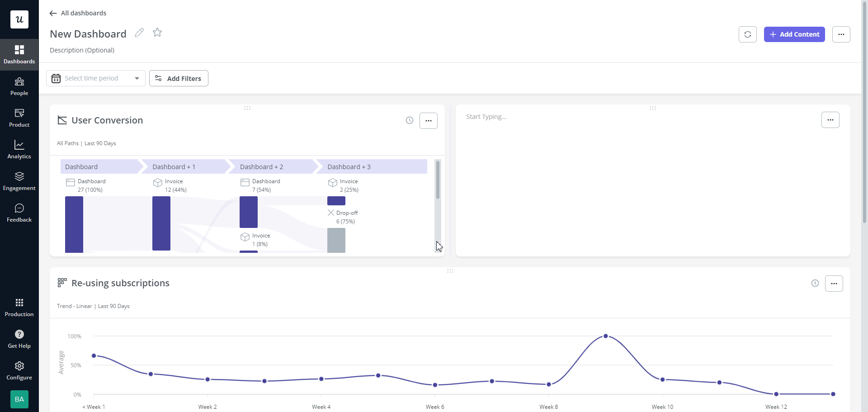868x412 pixels.
Task: Open the Select time period dropdown
Action: [95, 78]
